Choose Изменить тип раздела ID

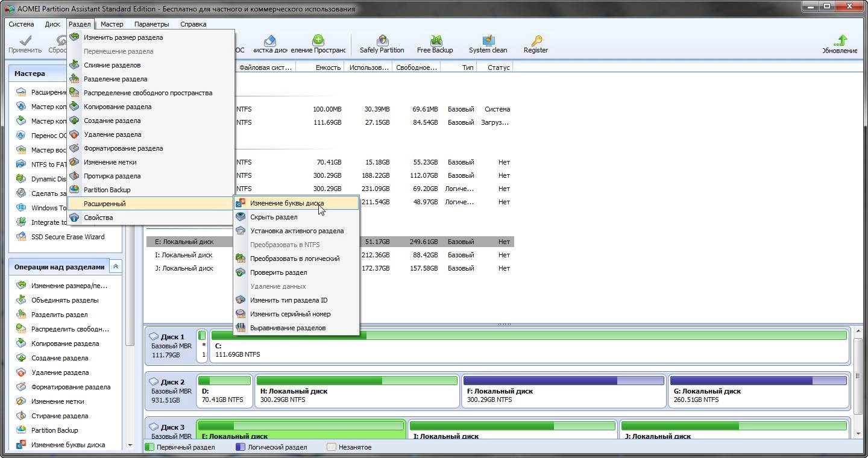(297, 300)
